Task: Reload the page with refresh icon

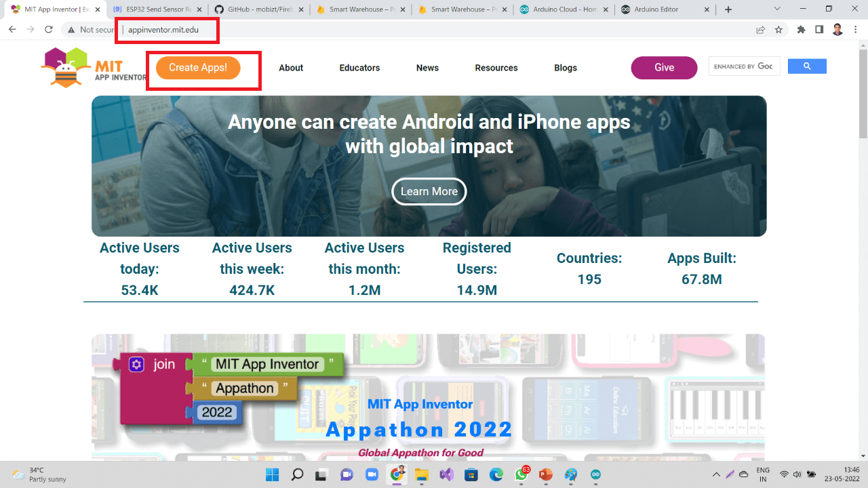Action: tap(49, 30)
